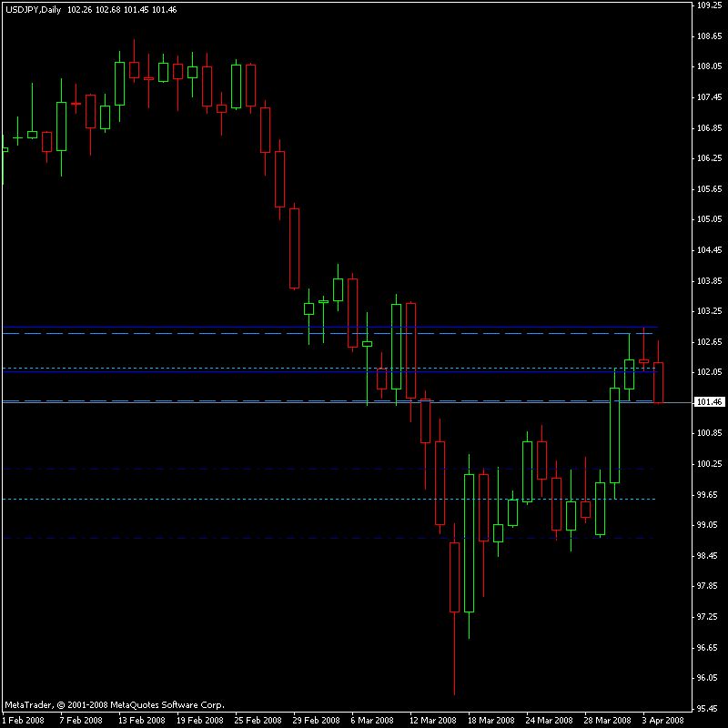Click the highlighted current price label 101.46 on axis
This screenshot has height=728, width=728.
point(710,402)
